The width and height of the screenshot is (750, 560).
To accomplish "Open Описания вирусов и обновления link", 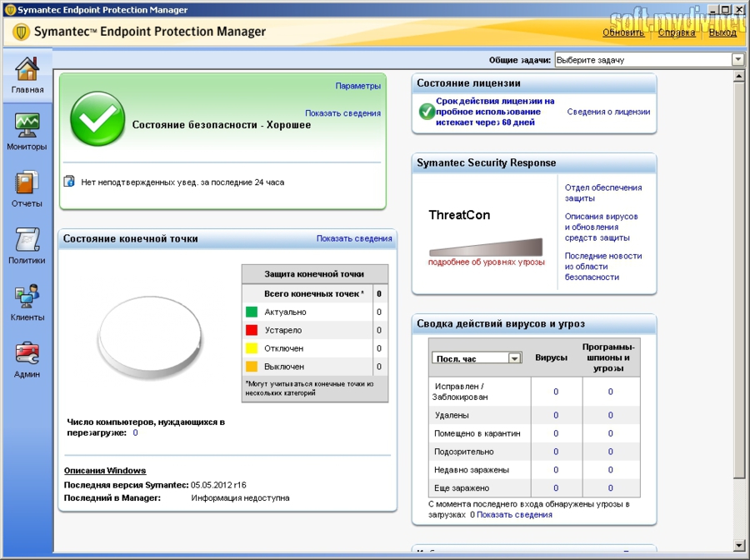I will (x=601, y=227).
